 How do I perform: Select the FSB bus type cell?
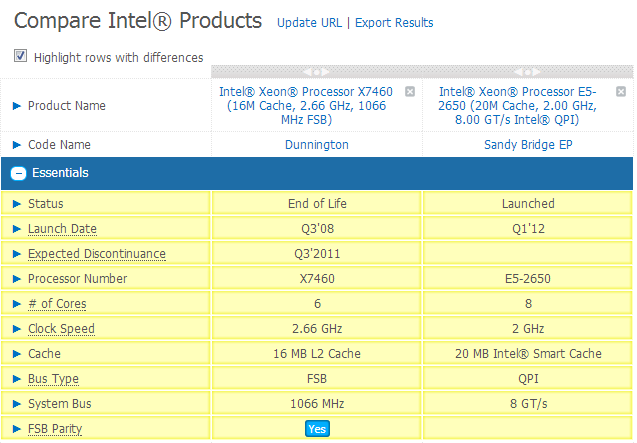pos(316,378)
